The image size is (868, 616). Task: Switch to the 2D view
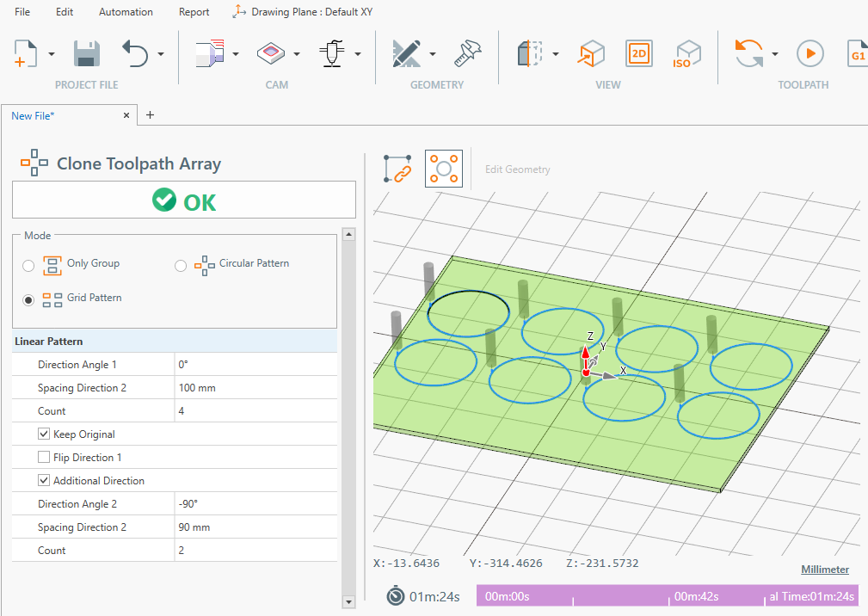tap(638, 54)
